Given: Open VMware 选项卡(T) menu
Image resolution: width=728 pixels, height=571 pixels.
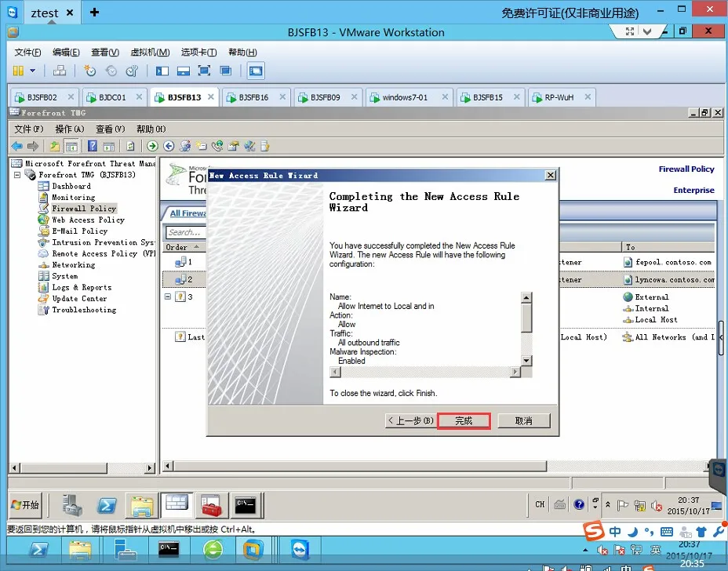Looking at the screenshot, I should (x=198, y=52).
